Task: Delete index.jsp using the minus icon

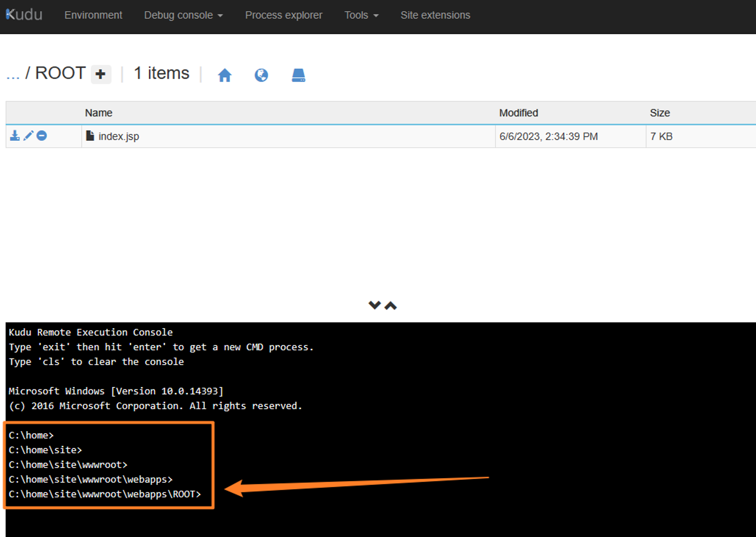Action: coord(42,136)
